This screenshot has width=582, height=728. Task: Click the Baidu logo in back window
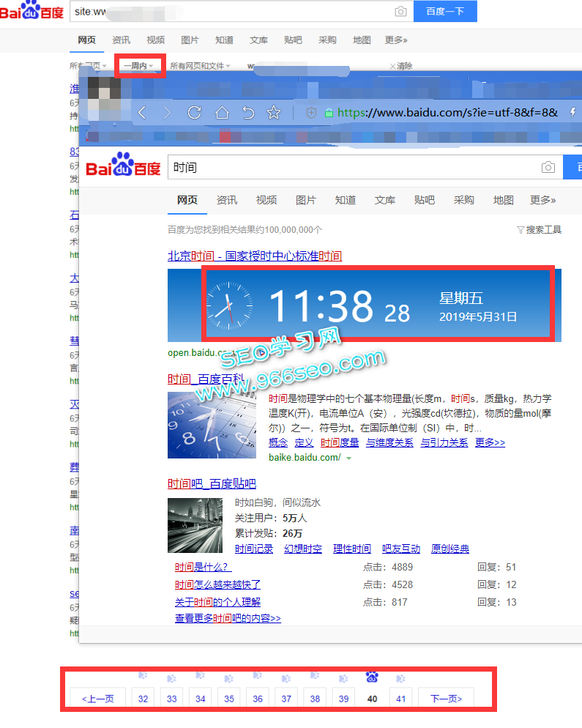[x=31, y=10]
